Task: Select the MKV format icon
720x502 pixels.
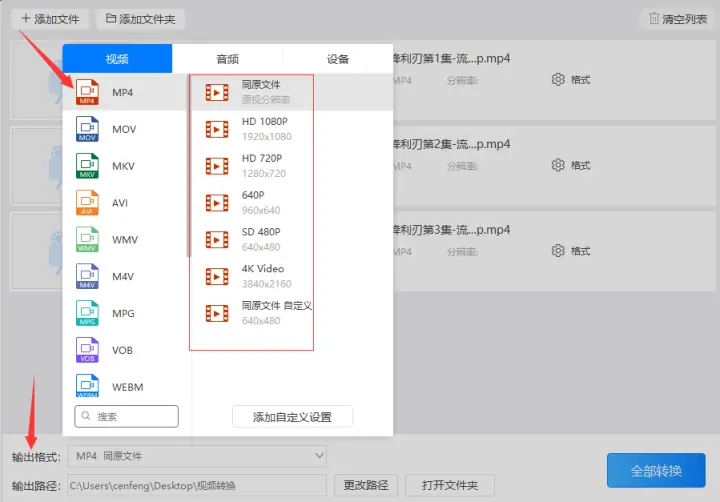Action: [x=87, y=166]
